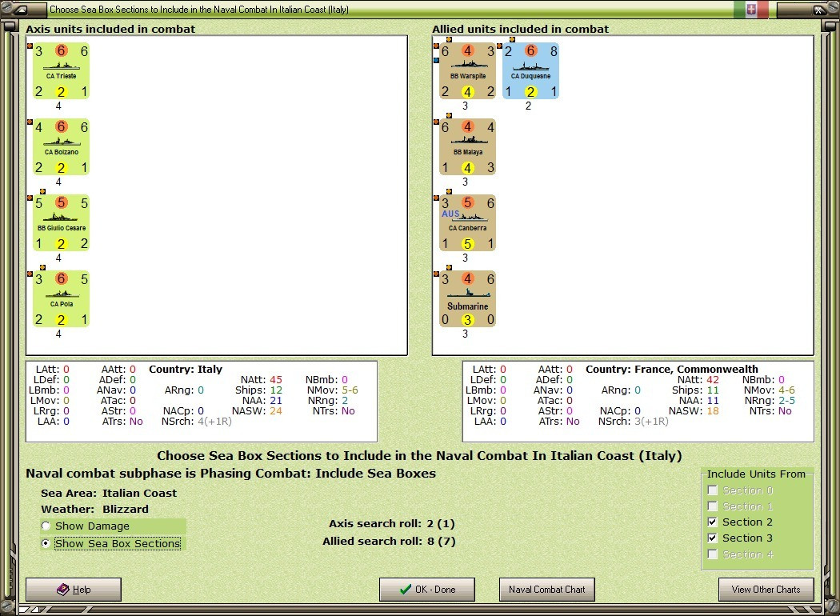Select the BB Malaya unit counter
Image resolution: width=840 pixels, height=616 pixels.
click(x=468, y=147)
